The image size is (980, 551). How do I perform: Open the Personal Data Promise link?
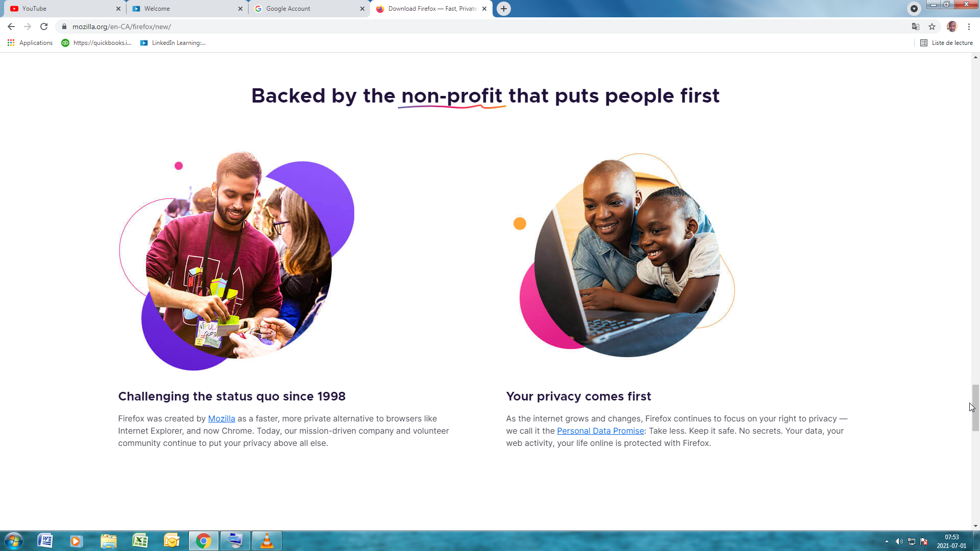click(600, 431)
